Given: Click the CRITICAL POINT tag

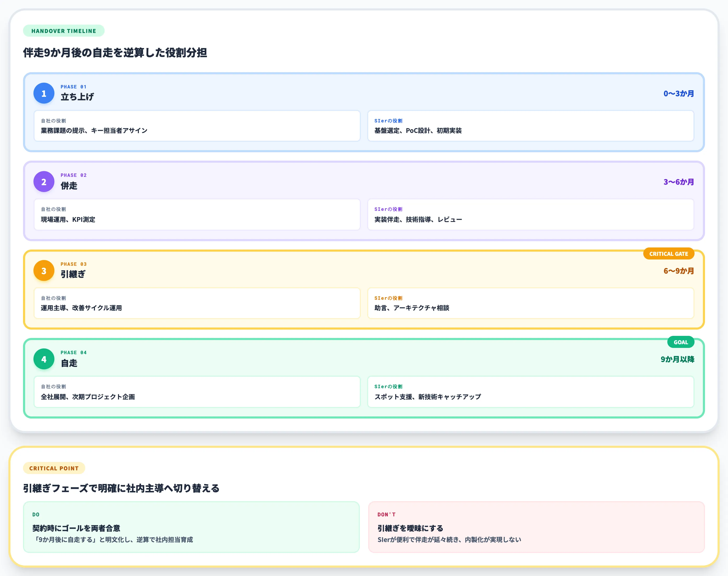Looking at the screenshot, I should [x=54, y=468].
